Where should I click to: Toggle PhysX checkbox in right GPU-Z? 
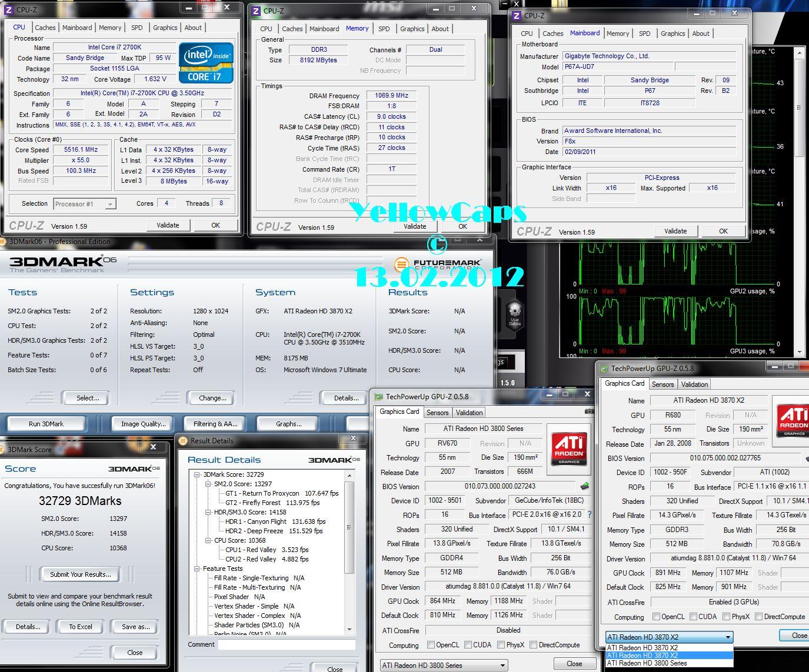[726, 616]
